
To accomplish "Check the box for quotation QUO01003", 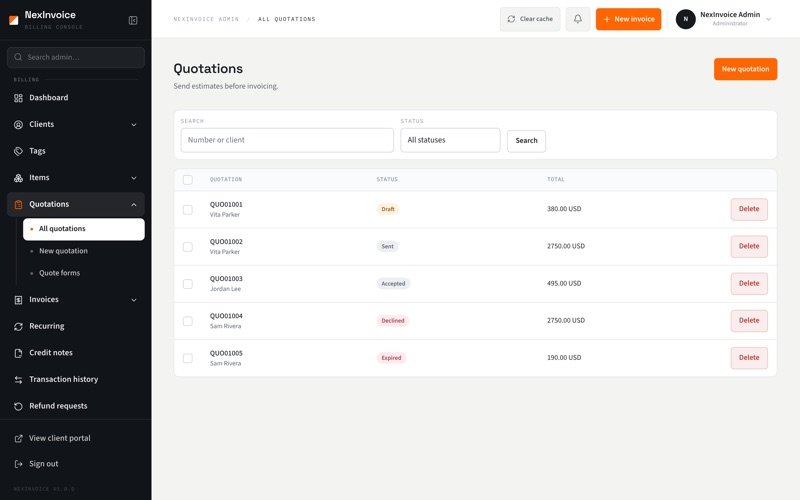I will [188, 284].
